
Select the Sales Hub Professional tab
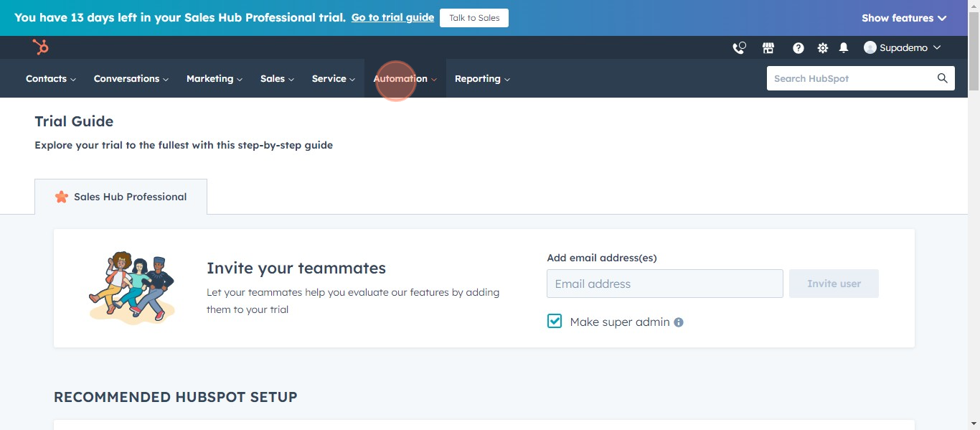121,197
